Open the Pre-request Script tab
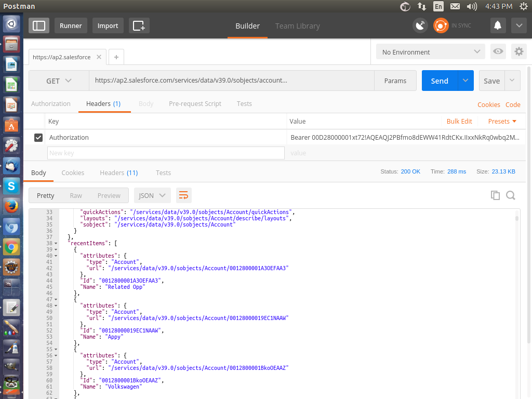 click(195, 104)
